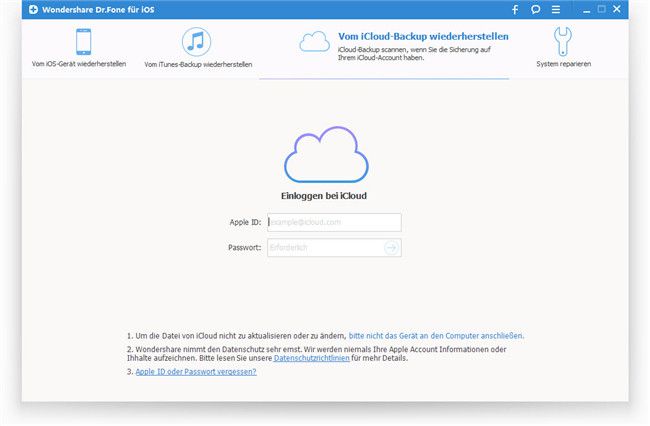Select the iPhone device recovery icon
This screenshot has height=426, width=650.
pos(83,41)
